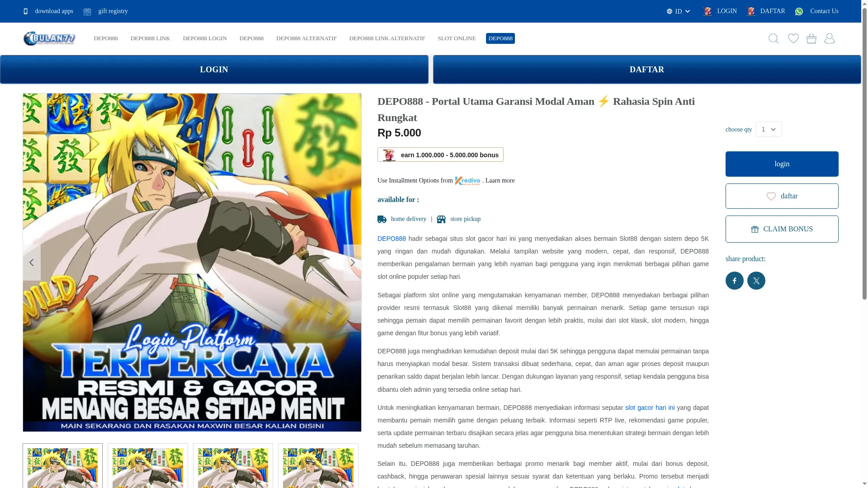Select the second product thumbnail
The image size is (868, 488).
coord(148,466)
